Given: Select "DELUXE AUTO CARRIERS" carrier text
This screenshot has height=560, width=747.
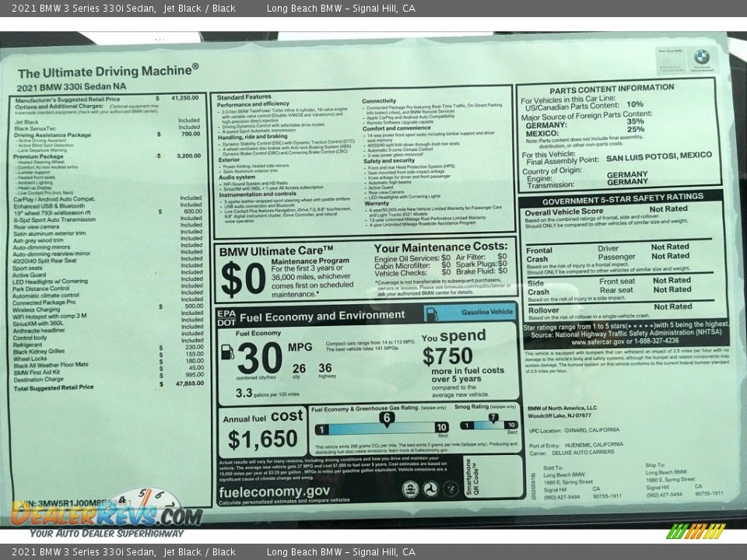Looking at the screenshot, I should pos(583,453).
